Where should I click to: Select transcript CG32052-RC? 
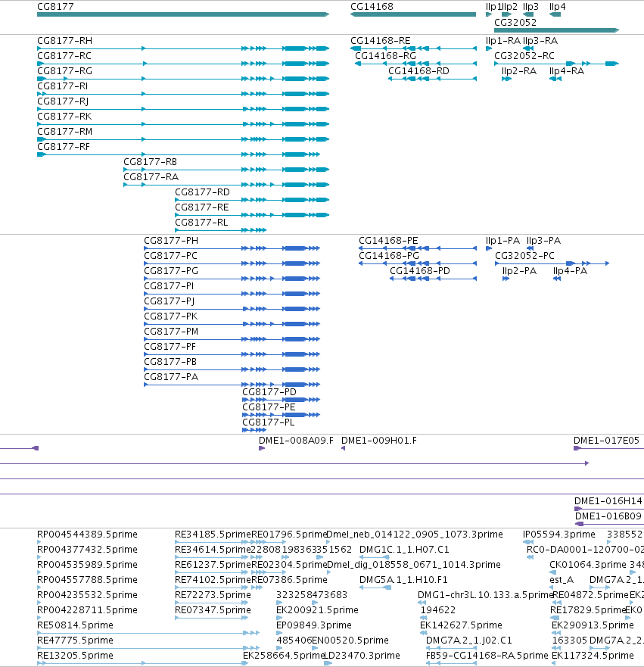(x=556, y=64)
